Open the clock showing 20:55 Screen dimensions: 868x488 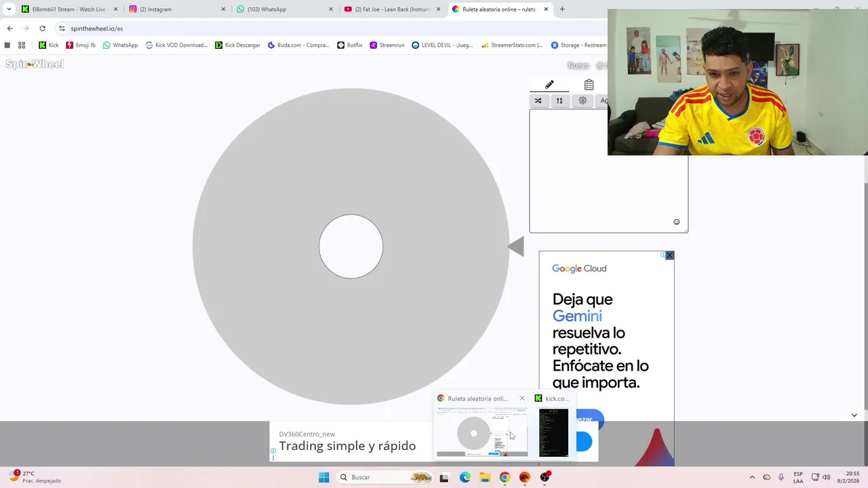tap(848, 477)
